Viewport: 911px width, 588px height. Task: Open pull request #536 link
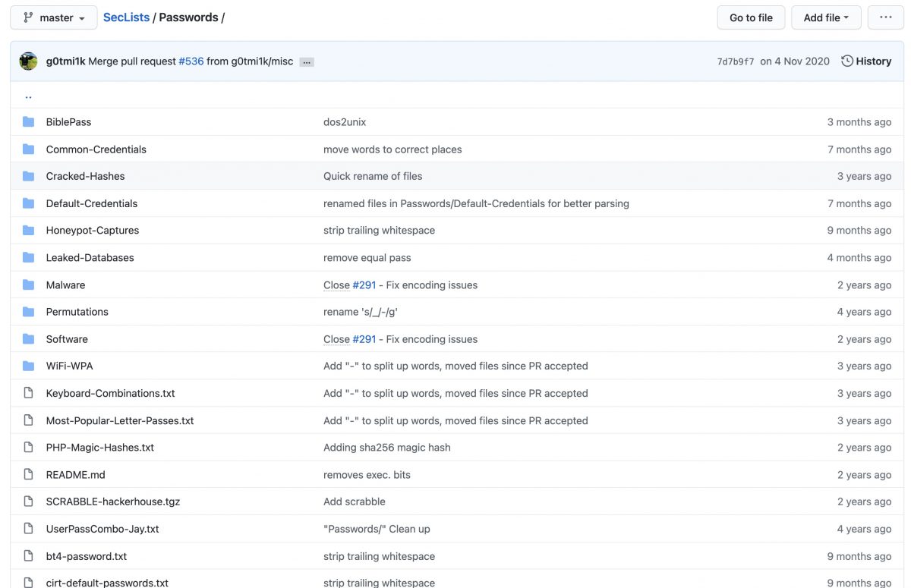(191, 61)
